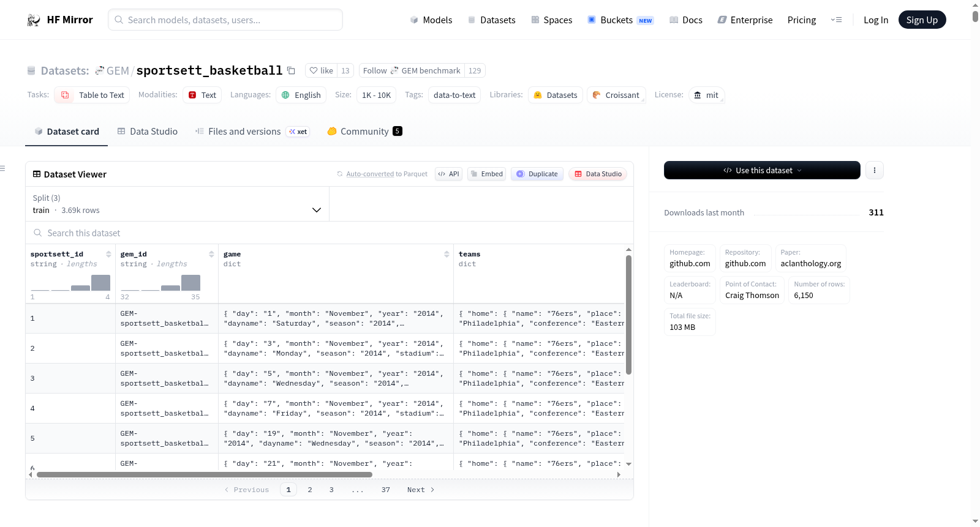Open Docs in the top navigation
The image size is (980, 527).
point(686,20)
